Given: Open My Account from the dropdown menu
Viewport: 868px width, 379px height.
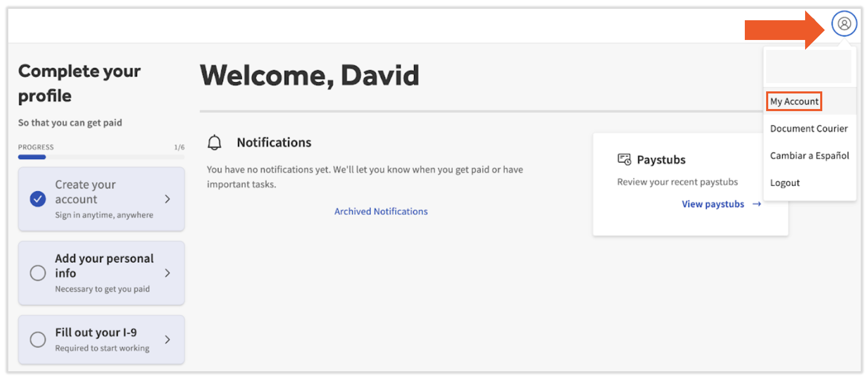Looking at the screenshot, I should tap(794, 101).
